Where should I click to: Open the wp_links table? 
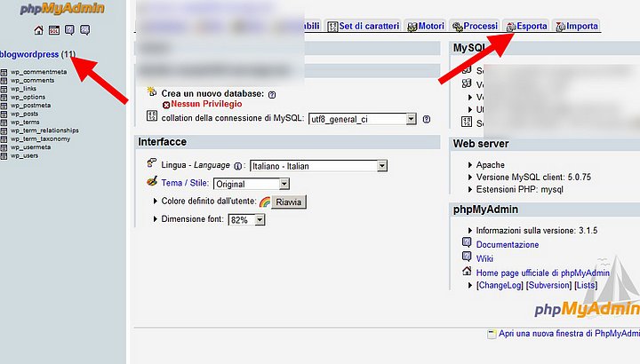(23, 89)
